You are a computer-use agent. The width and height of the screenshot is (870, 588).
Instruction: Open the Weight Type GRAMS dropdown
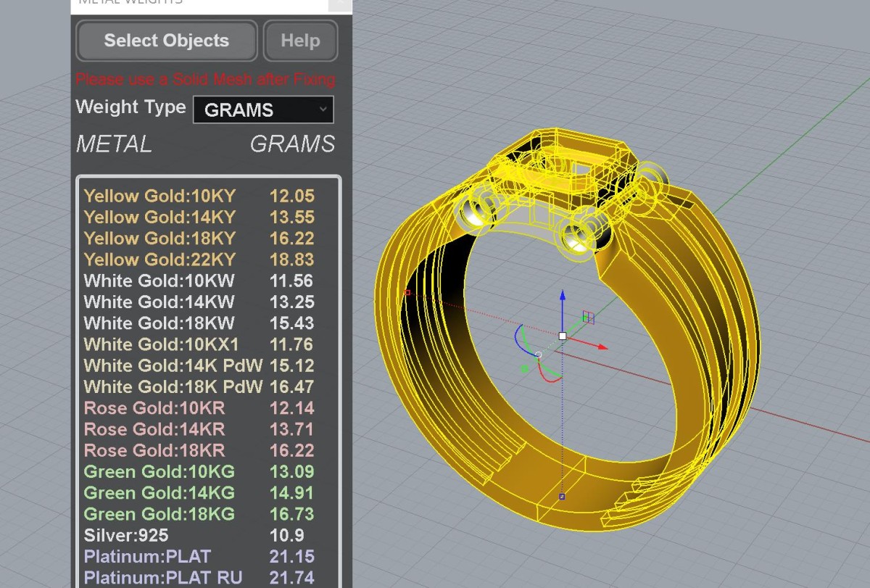pos(263,110)
